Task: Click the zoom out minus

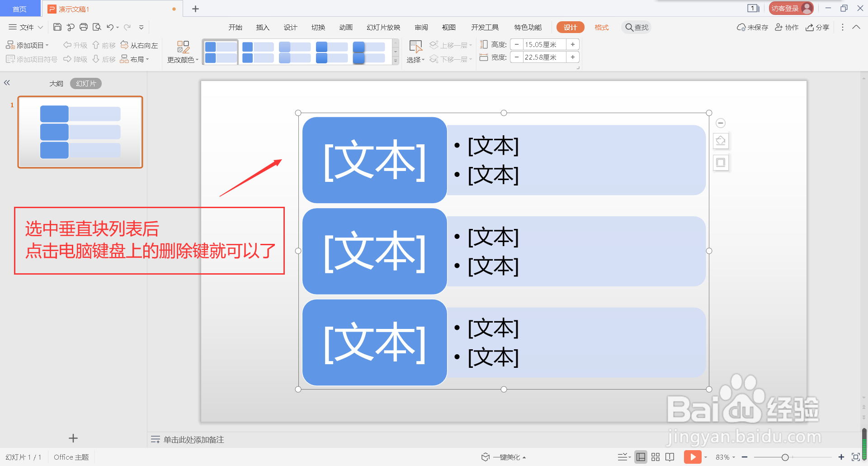Action: tap(745, 457)
